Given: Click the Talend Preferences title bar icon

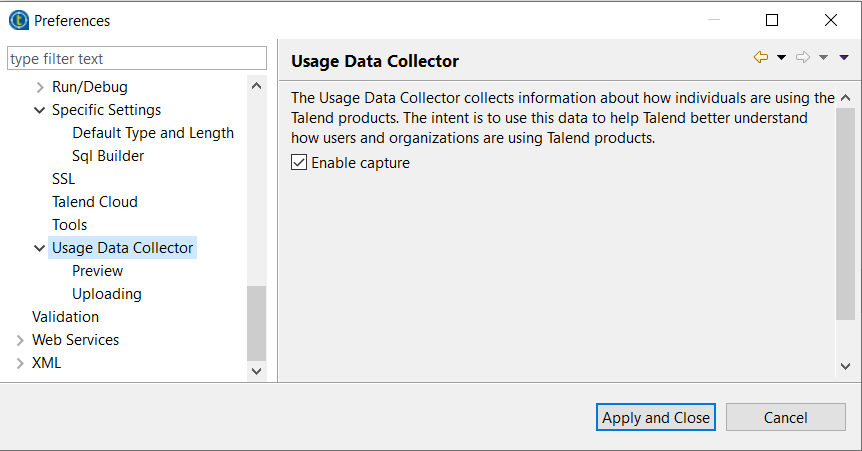Looking at the screenshot, I should 18,20.
